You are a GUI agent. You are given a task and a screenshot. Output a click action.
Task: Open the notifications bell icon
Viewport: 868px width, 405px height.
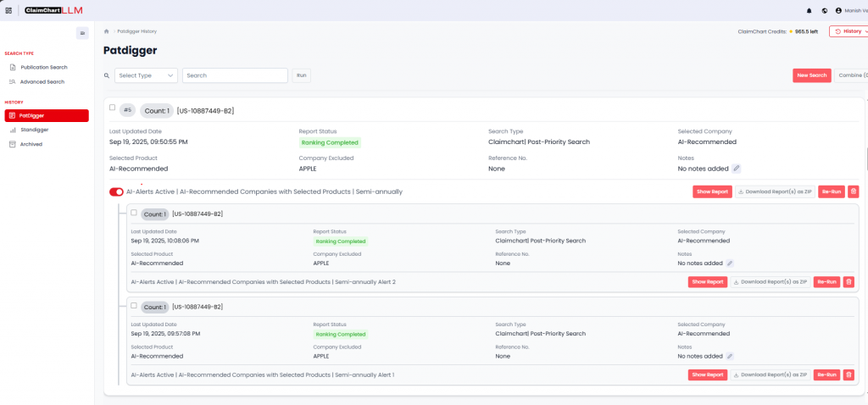[809, 10]
